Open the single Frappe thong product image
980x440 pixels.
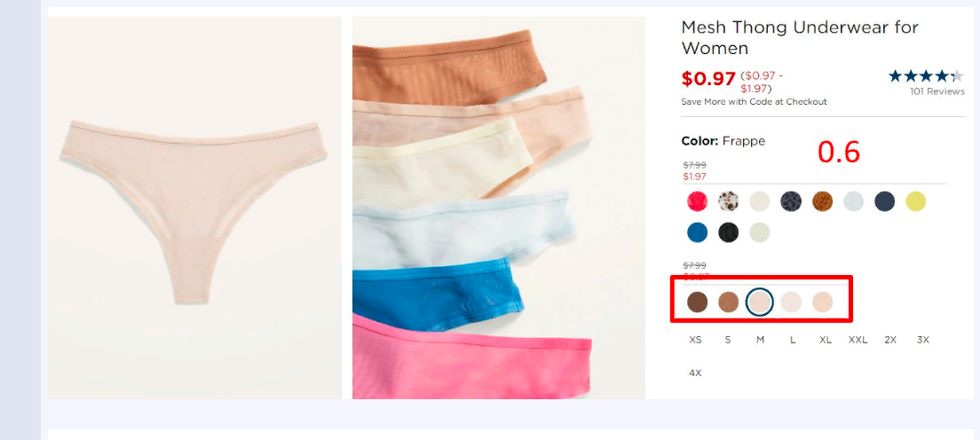pos(195,208)
